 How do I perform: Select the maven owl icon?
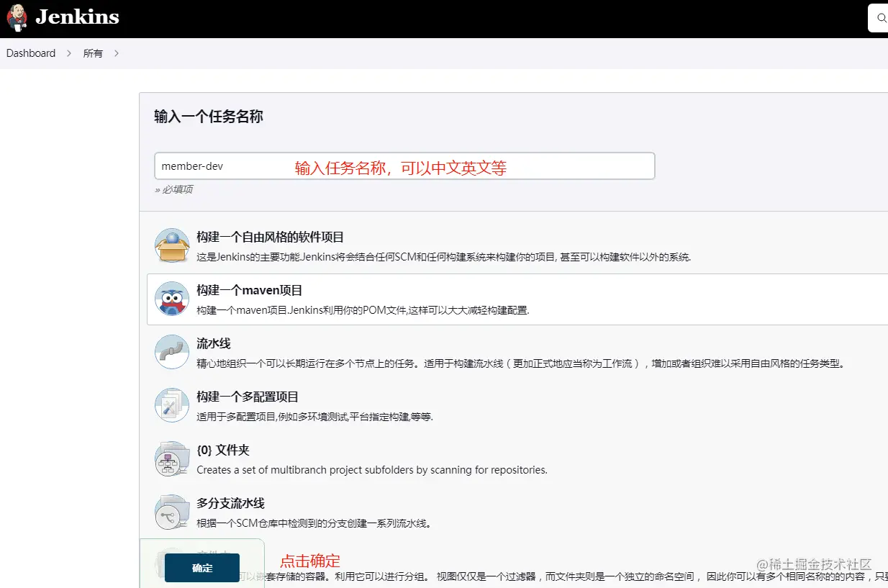172,299
